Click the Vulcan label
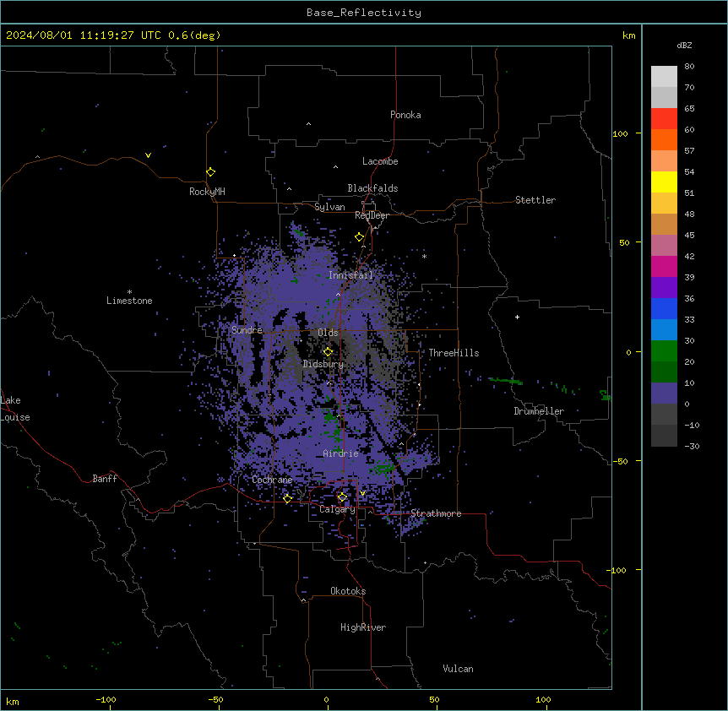This screenshot has width=728, height=711. (x=459, y=669)
